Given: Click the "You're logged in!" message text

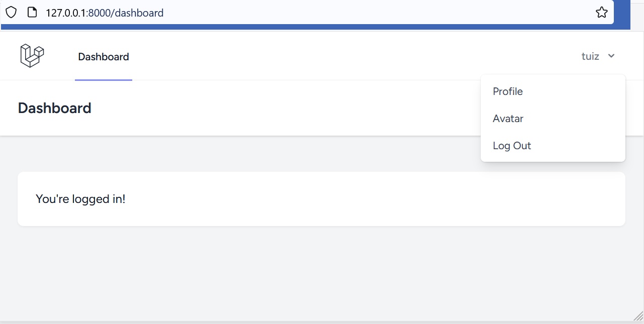Looking at the screenshot, I should tap(80, 199).
